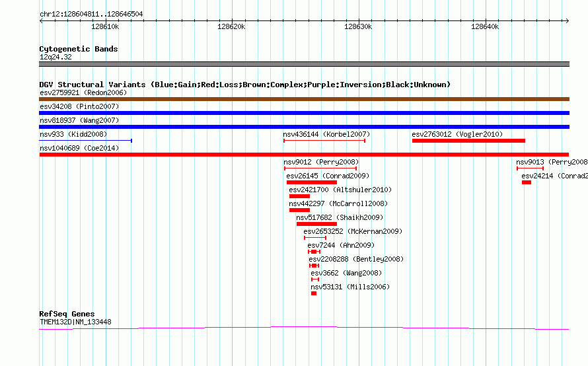Click the esv3662 (Wang2008) label

pyautogui.click(x=346, y=273)
